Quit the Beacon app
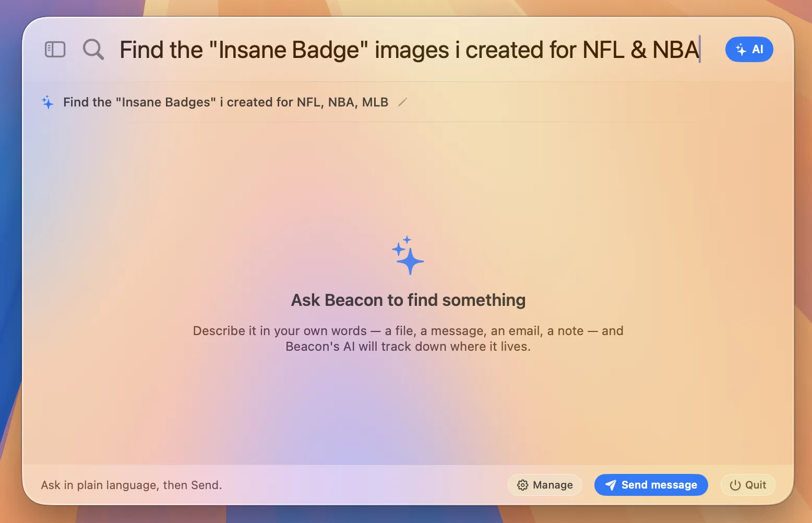 (x=748, y=485)
